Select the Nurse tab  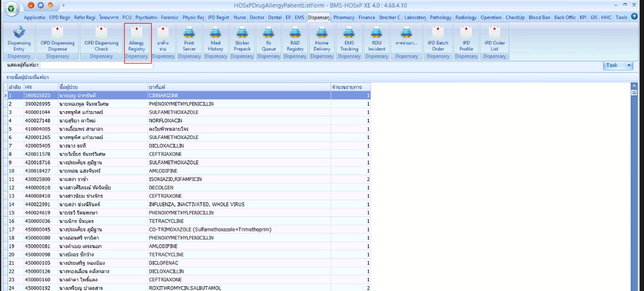[x=239, y=17]
